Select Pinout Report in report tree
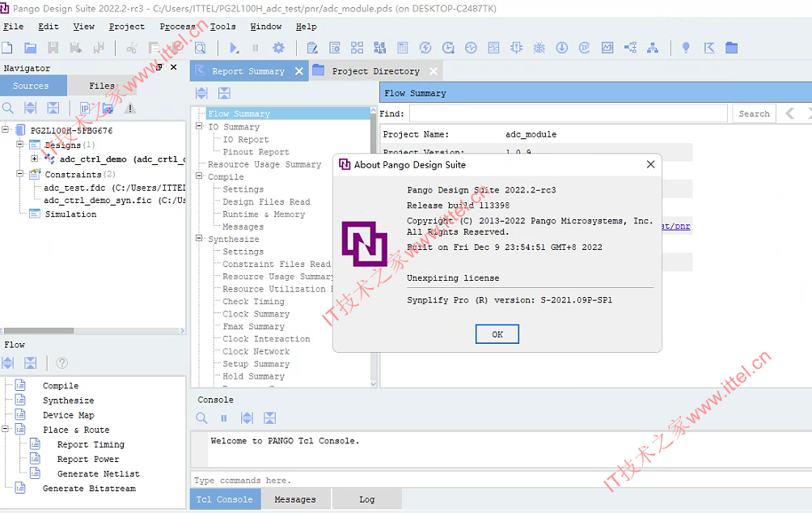This screenshot has width=812, height=513. coord(256,152)
